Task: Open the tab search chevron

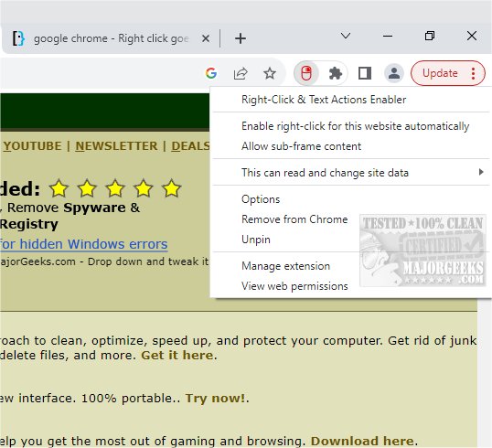Action: coord(346,36)
